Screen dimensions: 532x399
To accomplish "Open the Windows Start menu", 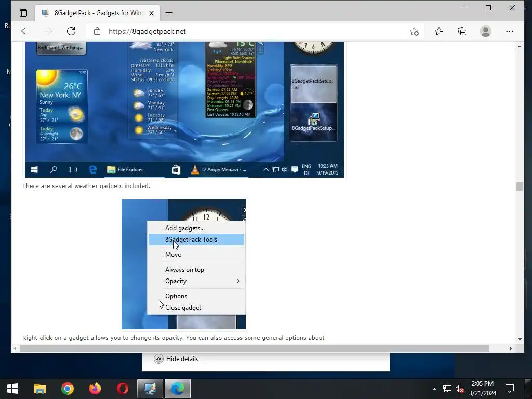I will pos(12,389).
